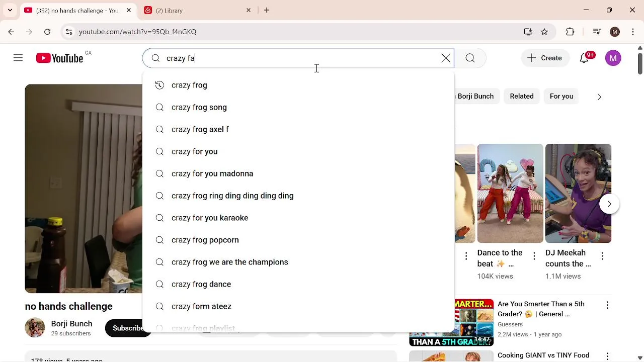Open options for DJ Meekah short
The height and width of the screenshot is (362, 644).
pos(602,256)
